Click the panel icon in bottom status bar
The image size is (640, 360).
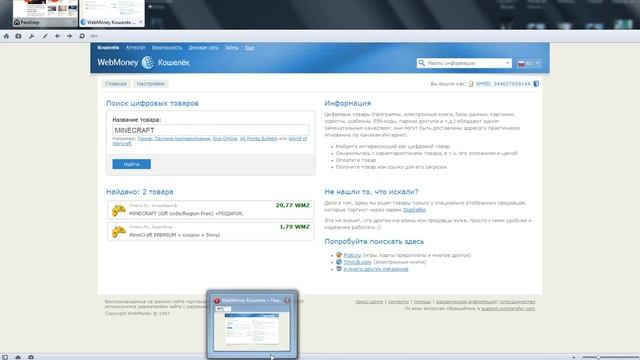click(5, 357)
